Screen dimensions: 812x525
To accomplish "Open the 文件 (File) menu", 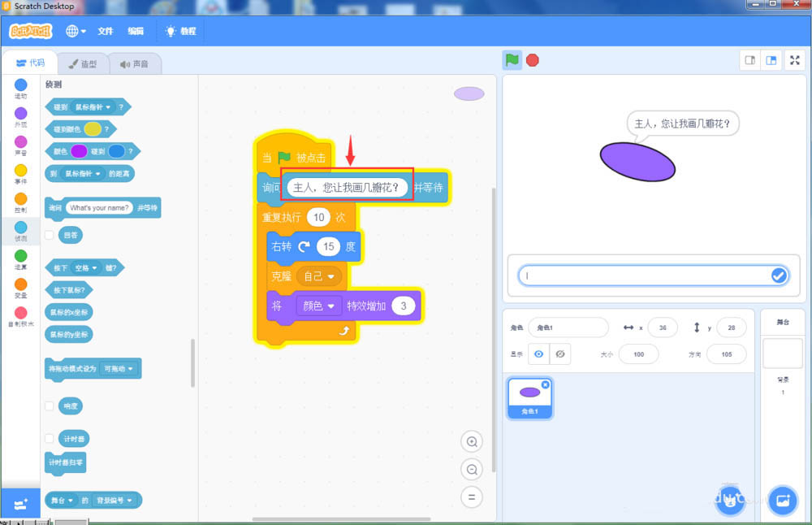I will (x=105, y=31).
